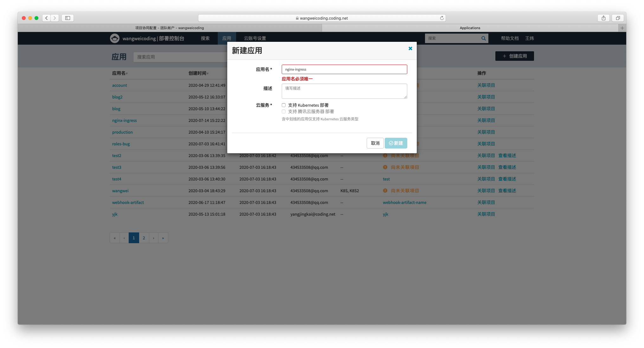Close the 新建应用 dialog with X icon
644x348 pixels.
point(410,48)
